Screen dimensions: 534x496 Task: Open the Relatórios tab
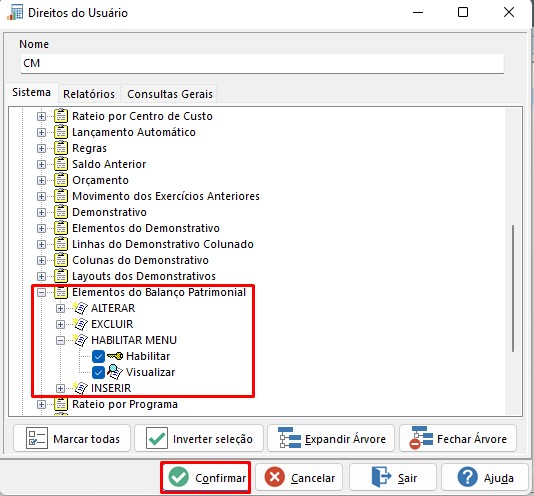pyautogui.click(x=89, y=94)
